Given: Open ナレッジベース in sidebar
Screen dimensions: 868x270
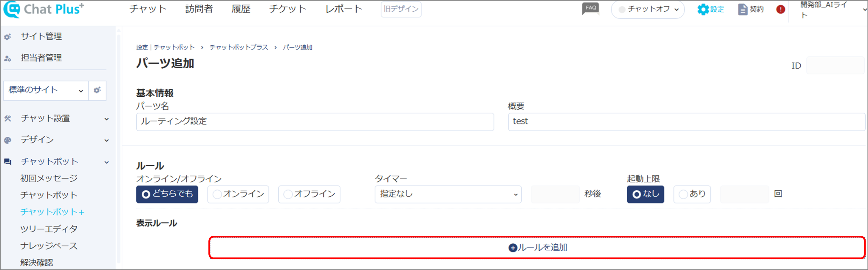Looking at the screenshot, I should [x=49, y=246].
